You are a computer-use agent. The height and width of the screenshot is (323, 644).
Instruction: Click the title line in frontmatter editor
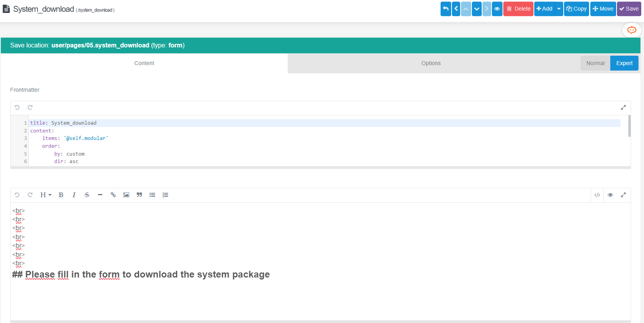click(x=325, y=123)
